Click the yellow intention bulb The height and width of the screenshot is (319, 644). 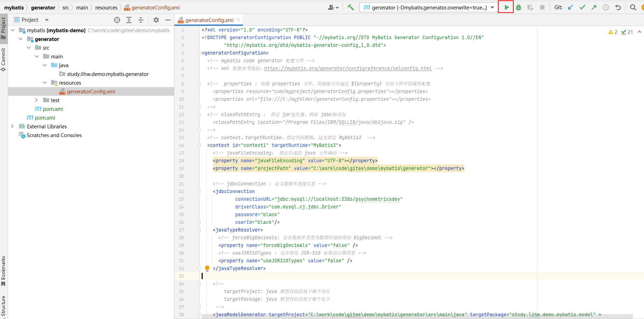(207, 268)
